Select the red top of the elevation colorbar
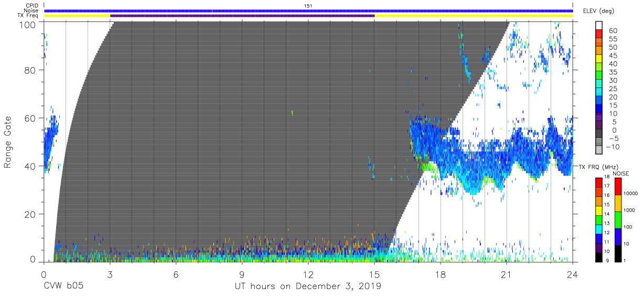 [600, 33]
